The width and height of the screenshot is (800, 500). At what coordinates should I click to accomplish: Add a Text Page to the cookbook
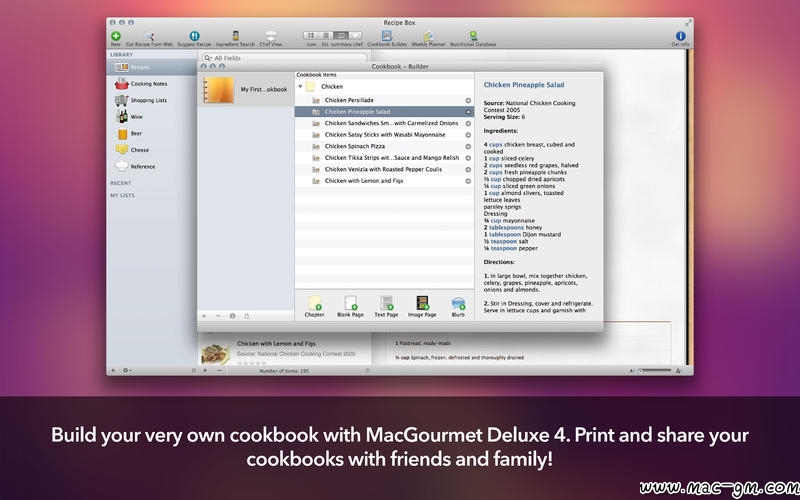(386, 306)
